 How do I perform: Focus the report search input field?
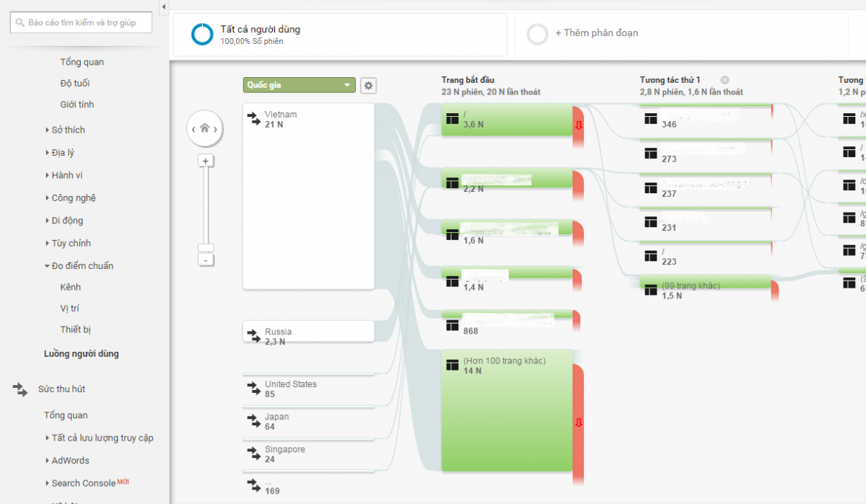[x=82, y=23]
